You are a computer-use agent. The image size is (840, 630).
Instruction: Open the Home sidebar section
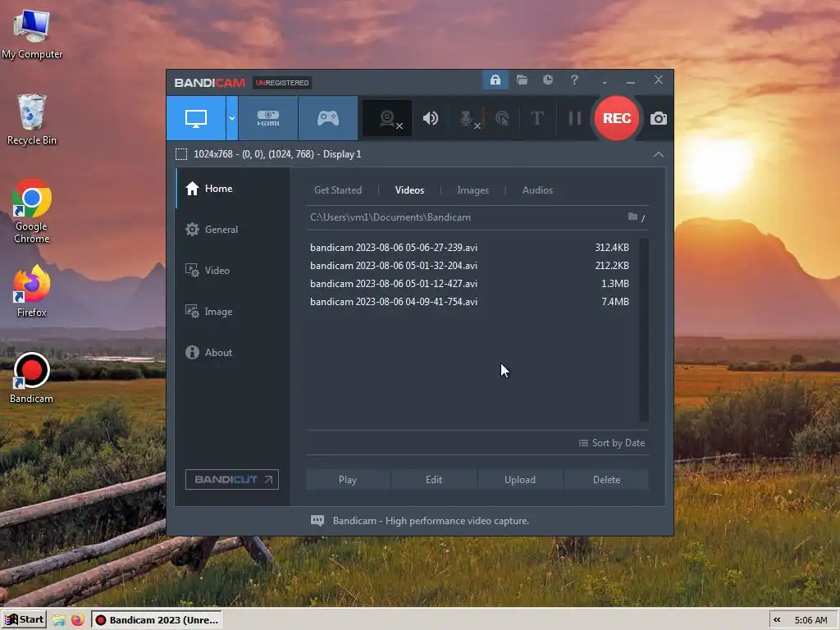click(233, 189)
